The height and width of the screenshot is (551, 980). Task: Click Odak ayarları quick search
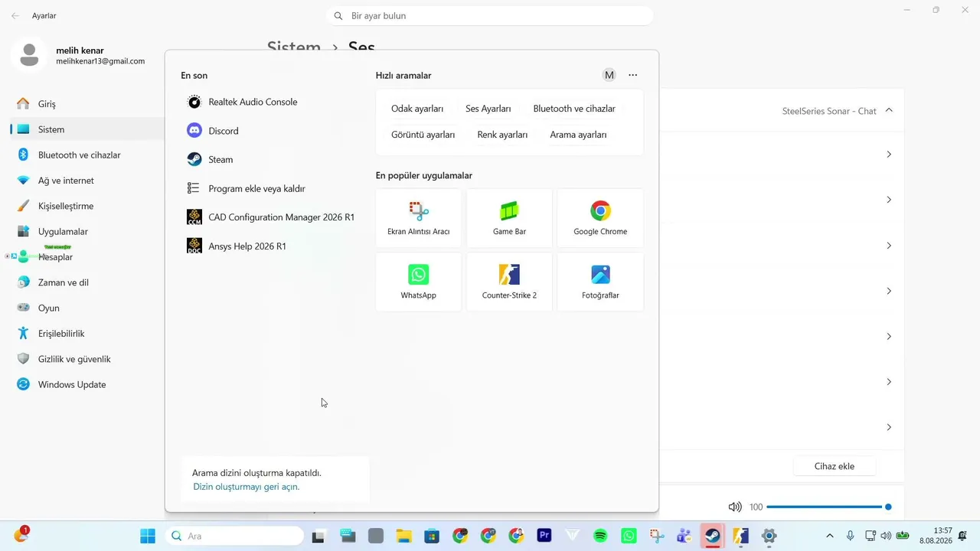[x=417, y=109]
